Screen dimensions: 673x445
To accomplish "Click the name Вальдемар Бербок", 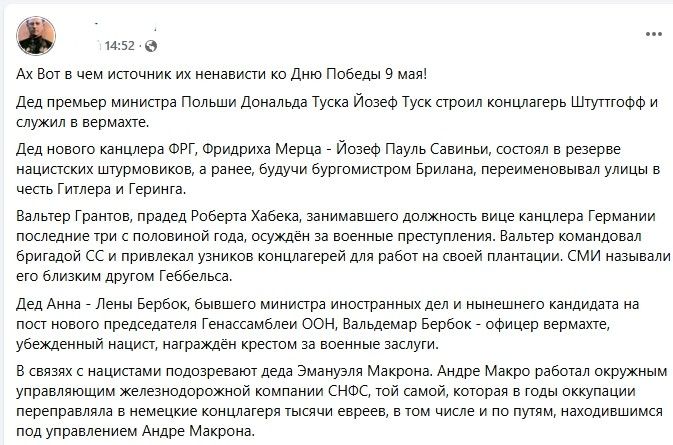I will [x=407, y=324].
